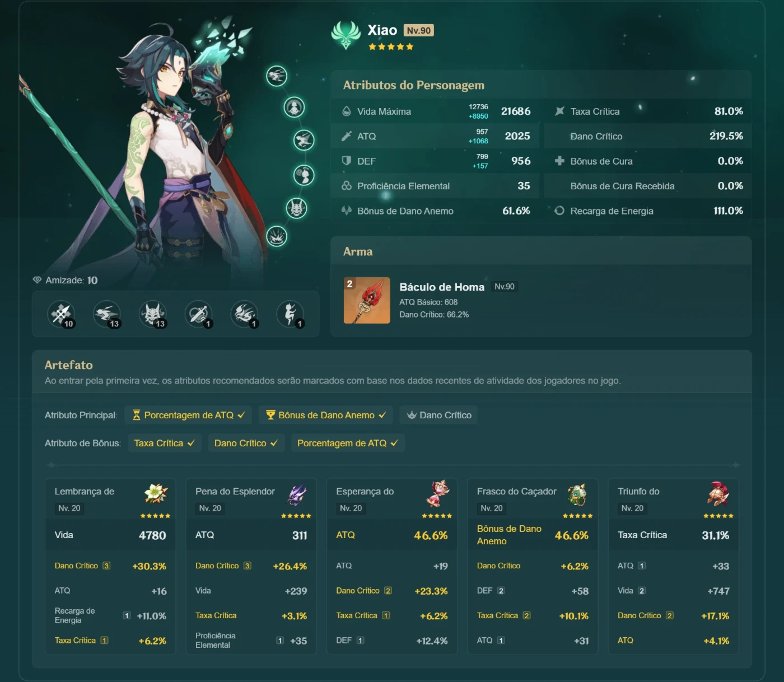
Task: Click the Lembrança de flower artifact icon
Action: coord(156,494)
